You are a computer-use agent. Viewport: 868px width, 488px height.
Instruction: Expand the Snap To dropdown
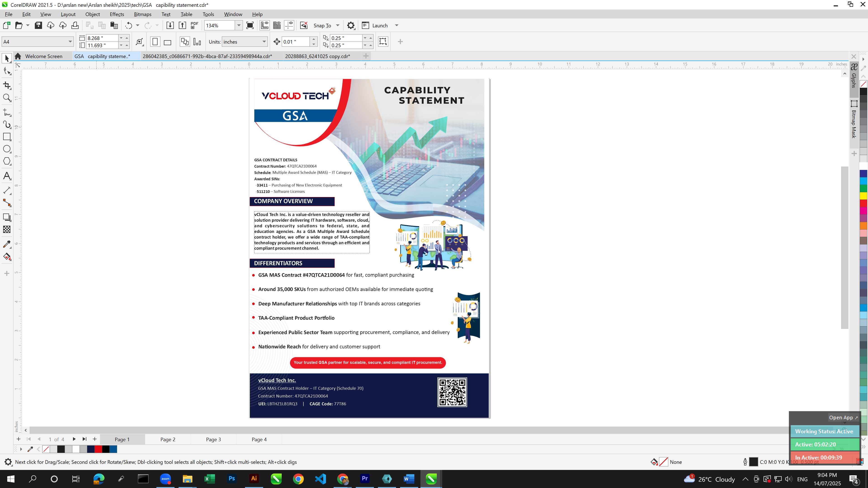coord(338,25)
